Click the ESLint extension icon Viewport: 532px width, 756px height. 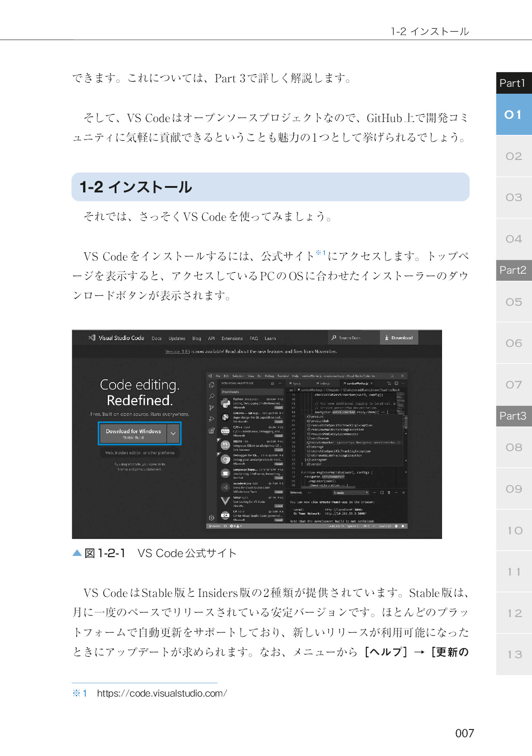coord(225,445)
